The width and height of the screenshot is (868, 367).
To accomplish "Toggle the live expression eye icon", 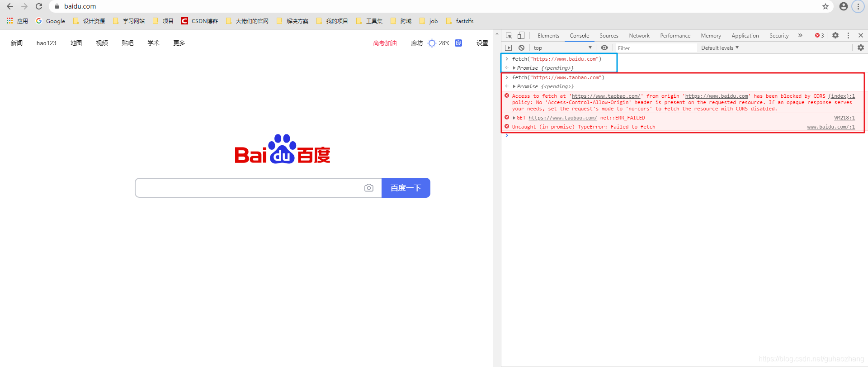I will (x=604, y=48).
